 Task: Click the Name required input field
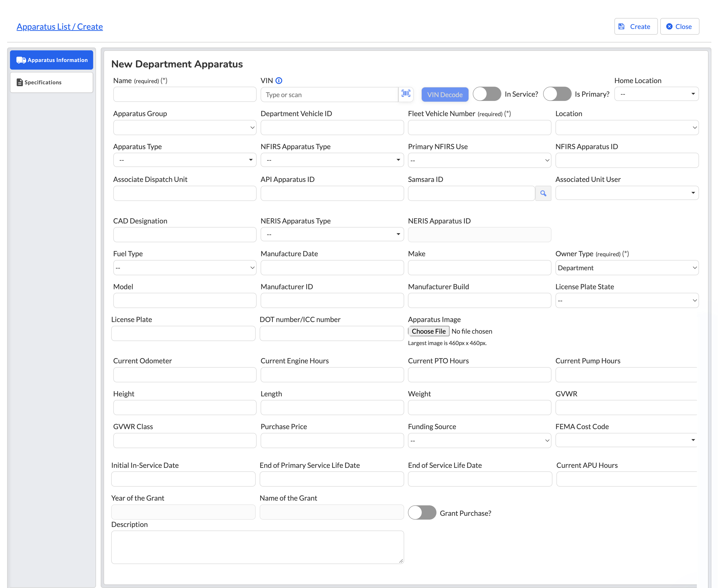[x=185, y=94]
